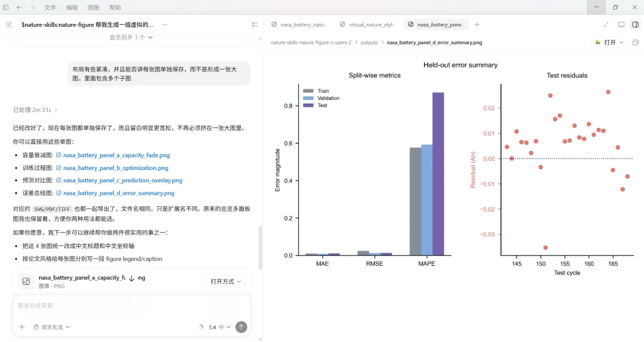Expand 显示另外 3 个 hidden items
The height and width of the screenshot is (342, 644).
coord(131,38)
